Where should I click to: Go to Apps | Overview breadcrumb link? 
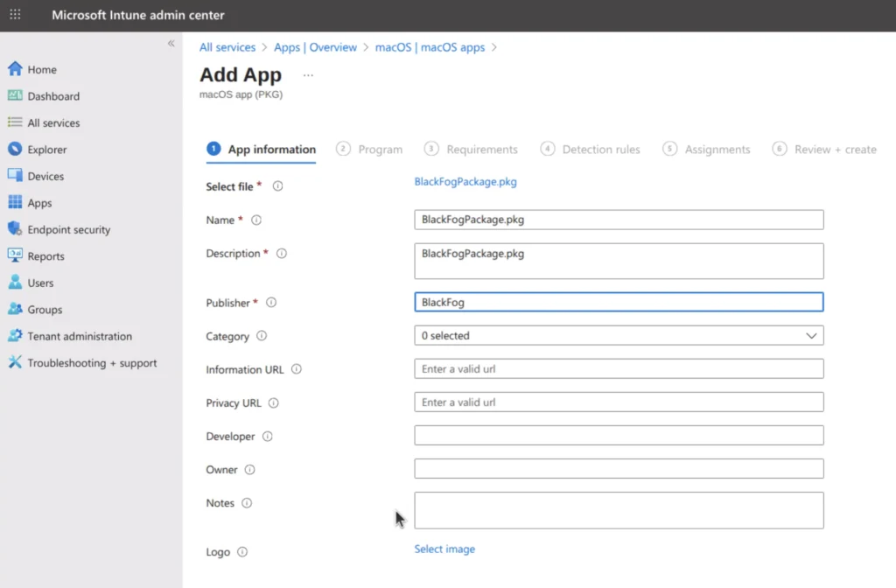coord(315,47)
